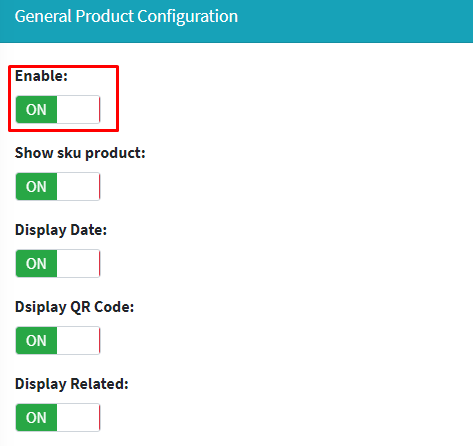Click the 'Display Date:' label text
The height and width of the screenshot is (446, 473).
[x=61, y=230]
